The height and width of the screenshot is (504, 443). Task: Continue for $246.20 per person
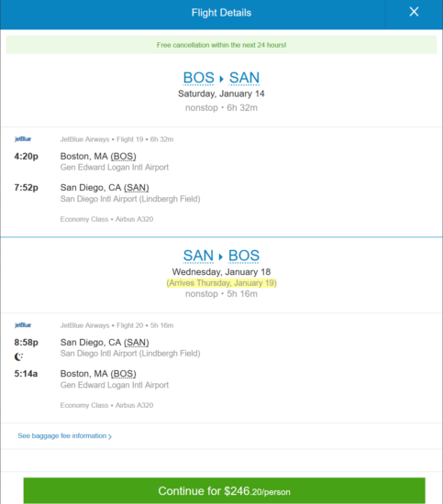coord(224,491)
